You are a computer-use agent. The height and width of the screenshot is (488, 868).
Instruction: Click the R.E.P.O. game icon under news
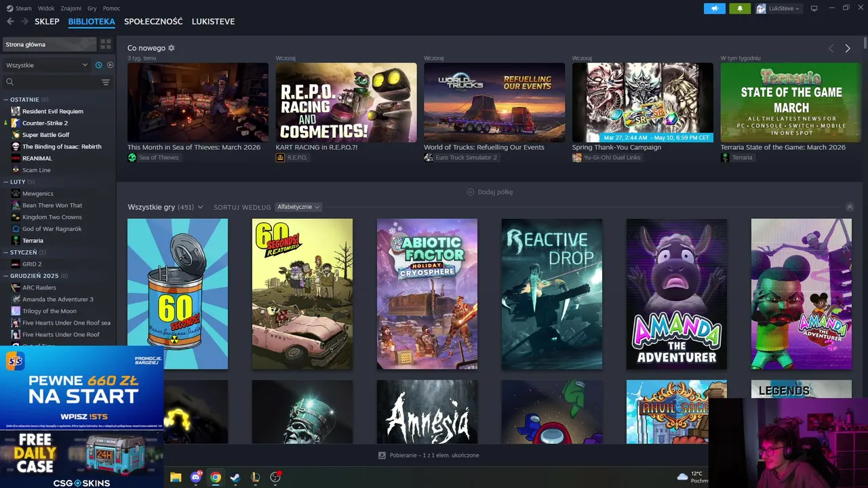[x=280, y=157]
